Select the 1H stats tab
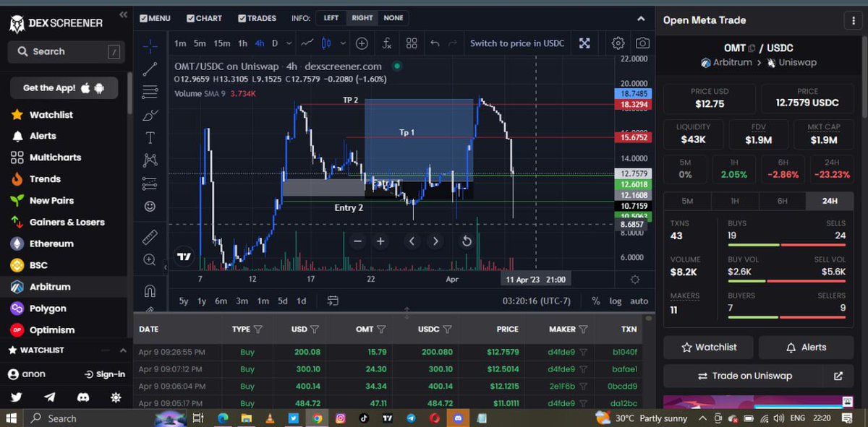Image resolution: width=868 pixels, height=427 pixels. coord(735,201)
